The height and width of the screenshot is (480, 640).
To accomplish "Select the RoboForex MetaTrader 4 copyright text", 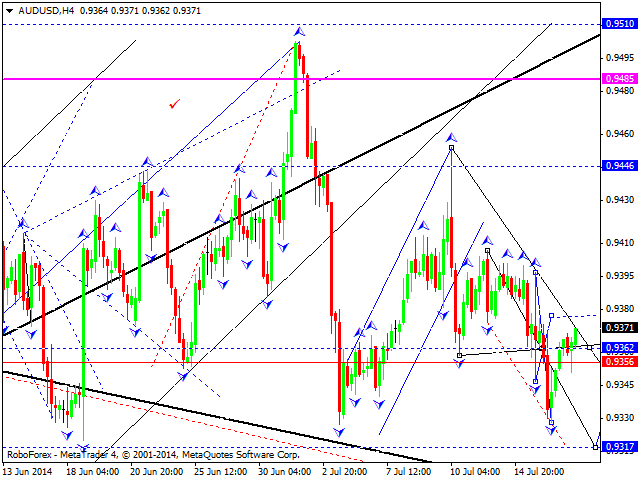I will coord(153,454).
